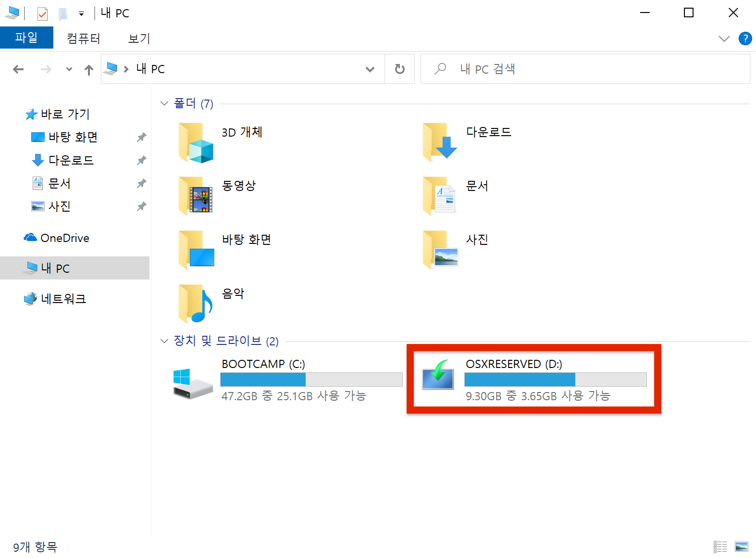Click the properties icon in the quick access toolbar
This screenshot has height=558, width=756.
[x=43, y=13]
